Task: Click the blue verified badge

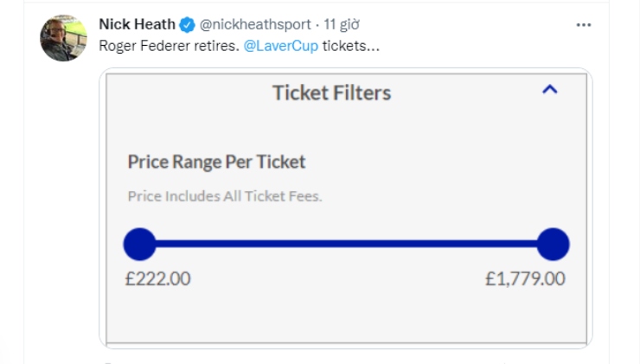Action: (x=188, y=25)
